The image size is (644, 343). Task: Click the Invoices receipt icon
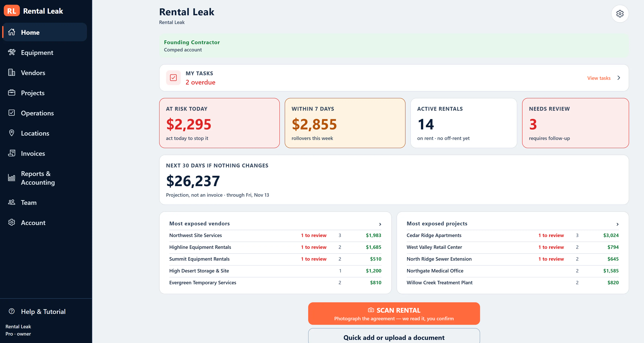click(11, 153)
